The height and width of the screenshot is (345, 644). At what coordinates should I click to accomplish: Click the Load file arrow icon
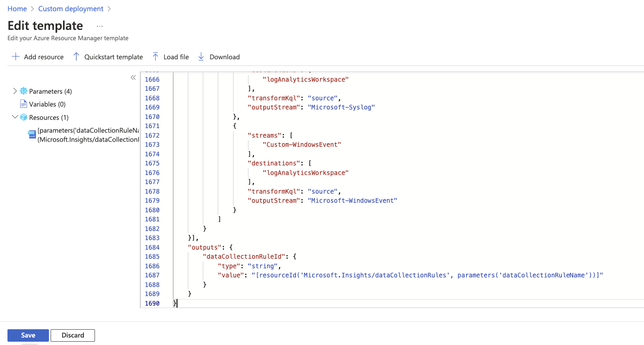tap(156, 57)
